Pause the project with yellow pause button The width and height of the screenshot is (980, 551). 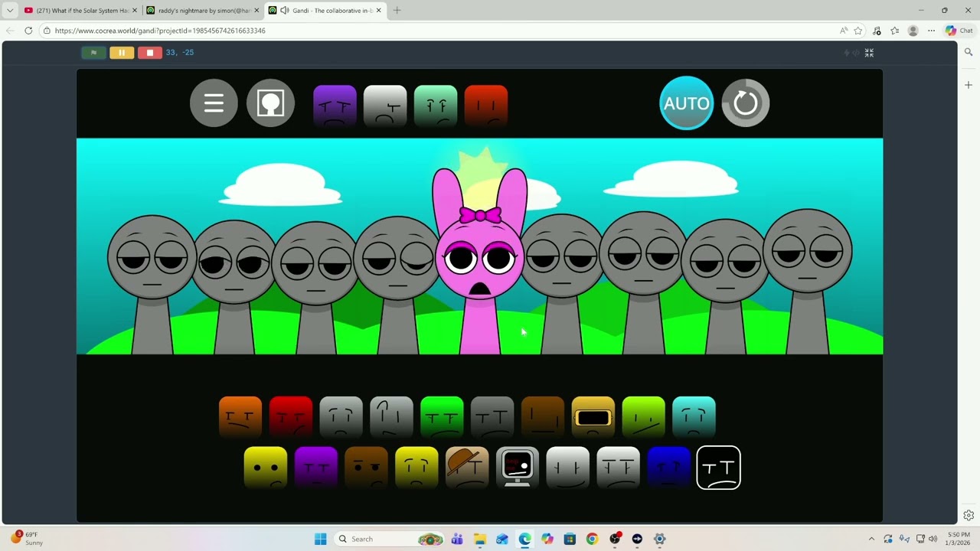(122, 53)
